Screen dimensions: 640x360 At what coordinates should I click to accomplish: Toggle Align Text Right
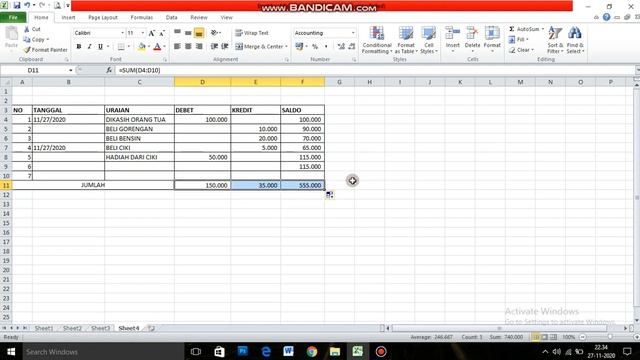pyautogui.click(x=199, y=47)
